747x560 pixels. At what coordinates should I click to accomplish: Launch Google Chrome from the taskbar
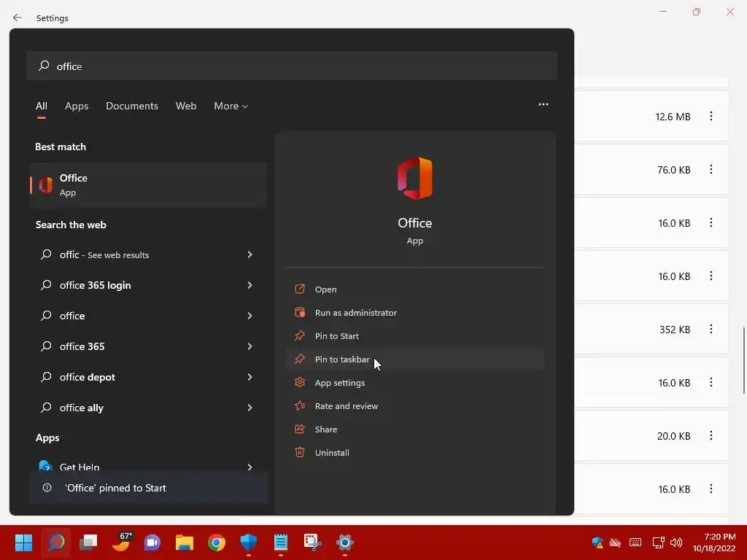pyautogui.click(x=216, y=542)
